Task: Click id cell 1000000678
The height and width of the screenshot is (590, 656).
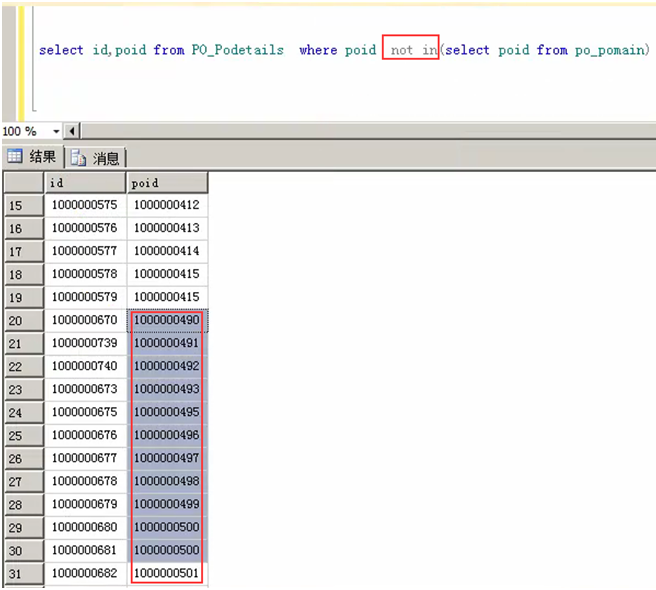Action: 85,481
